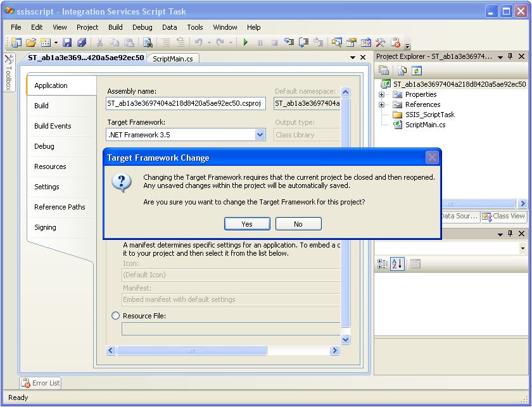Click the Step Into icon
Screen dimensions: 532x407
pos(289,42)
